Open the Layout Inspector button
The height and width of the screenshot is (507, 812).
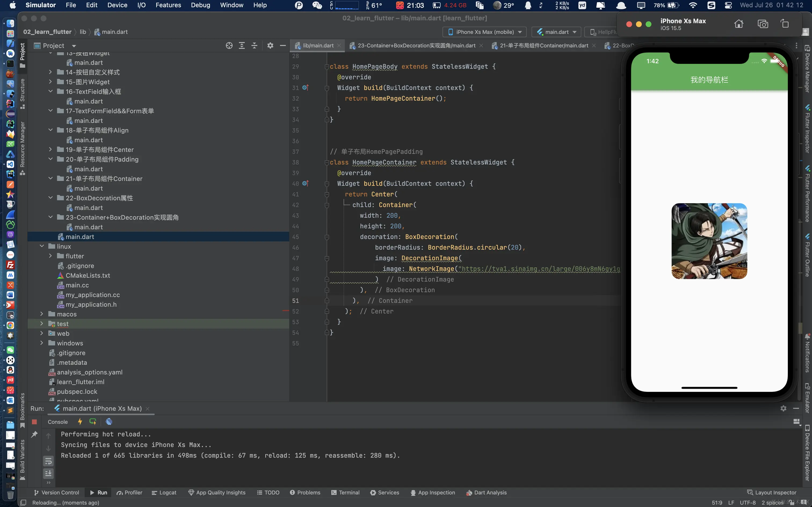pos(771,492)
